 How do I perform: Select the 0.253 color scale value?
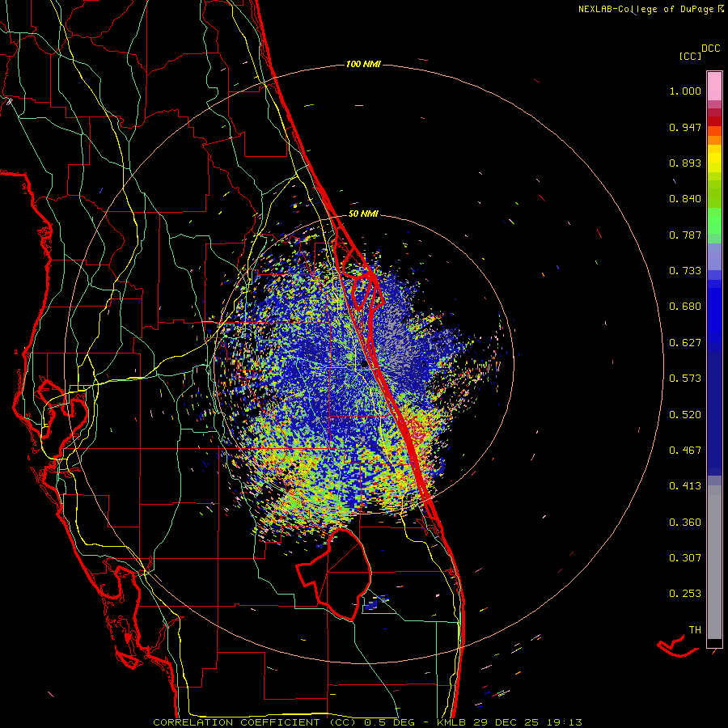pos(685,594)
